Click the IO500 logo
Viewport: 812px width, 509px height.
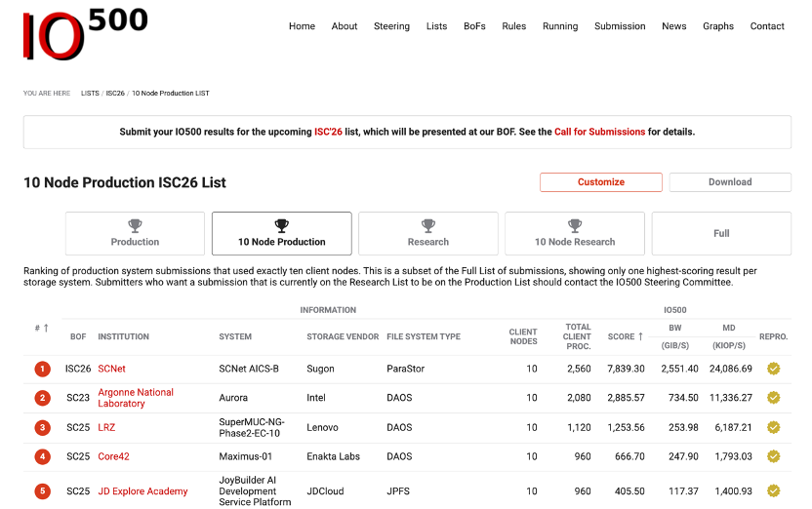coord(86,33)
